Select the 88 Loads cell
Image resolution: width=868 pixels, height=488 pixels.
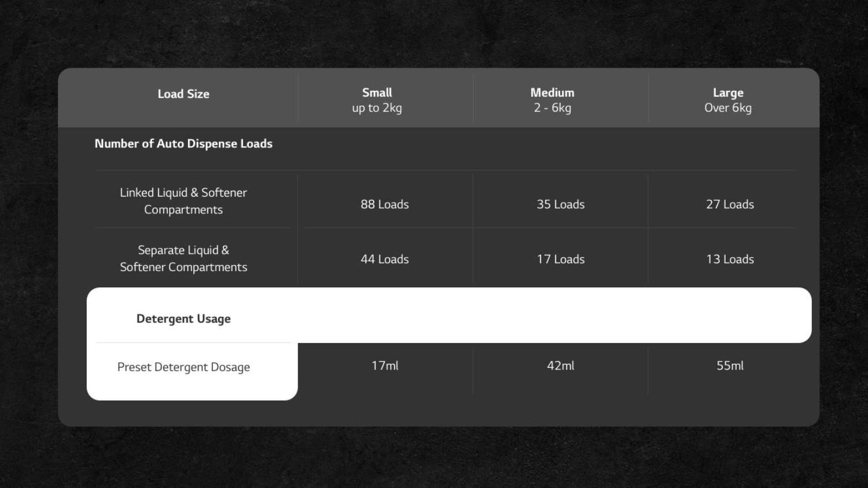[385, 205]
